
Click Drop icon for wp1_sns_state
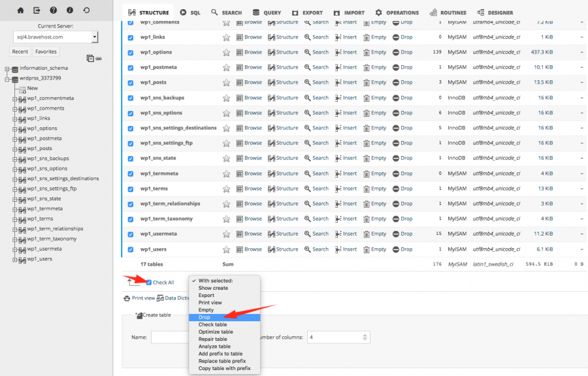(x=396, y=159)
